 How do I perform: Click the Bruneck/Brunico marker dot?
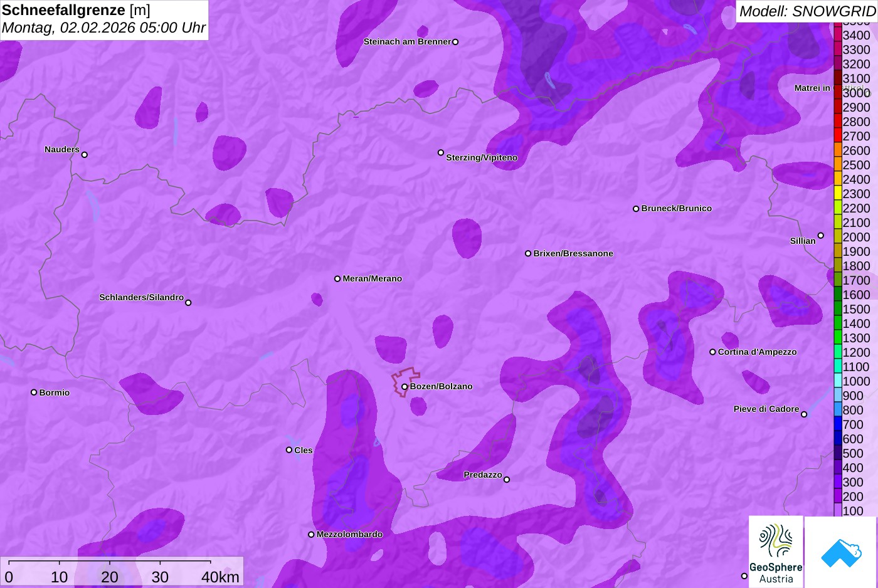tap(636, 209)
